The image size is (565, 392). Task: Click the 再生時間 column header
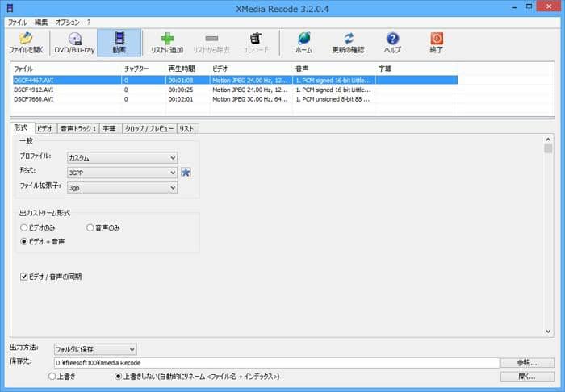188,69
